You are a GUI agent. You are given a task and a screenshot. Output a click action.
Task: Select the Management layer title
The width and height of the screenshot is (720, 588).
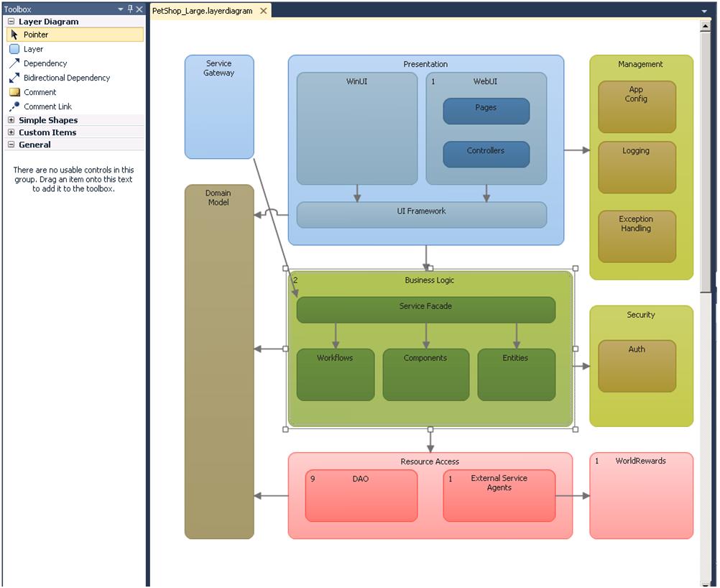click(x=640, y=64)
